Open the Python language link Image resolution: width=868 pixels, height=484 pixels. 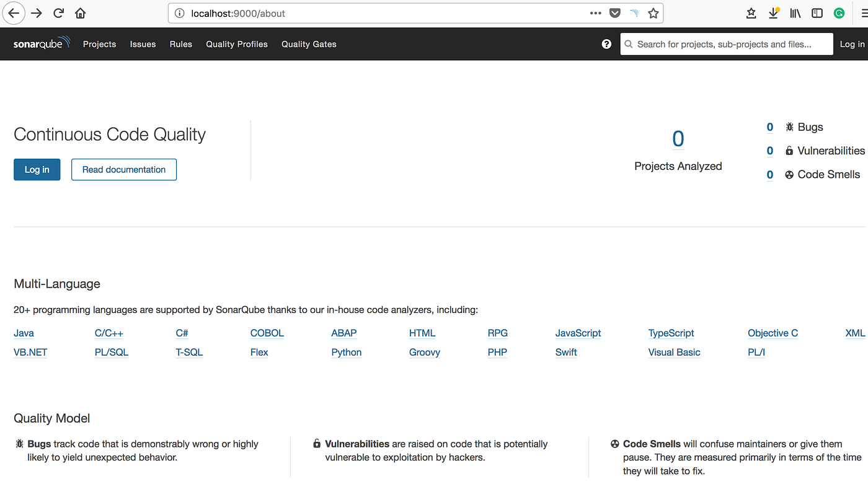coord(347,352)
